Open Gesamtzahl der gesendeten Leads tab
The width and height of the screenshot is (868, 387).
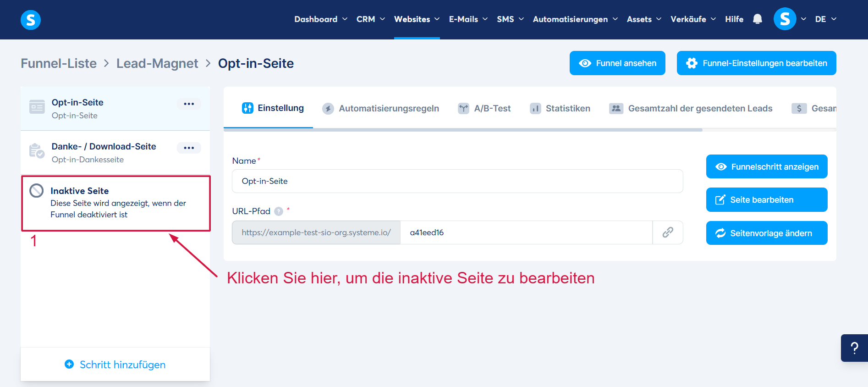[x=691, y=109]
